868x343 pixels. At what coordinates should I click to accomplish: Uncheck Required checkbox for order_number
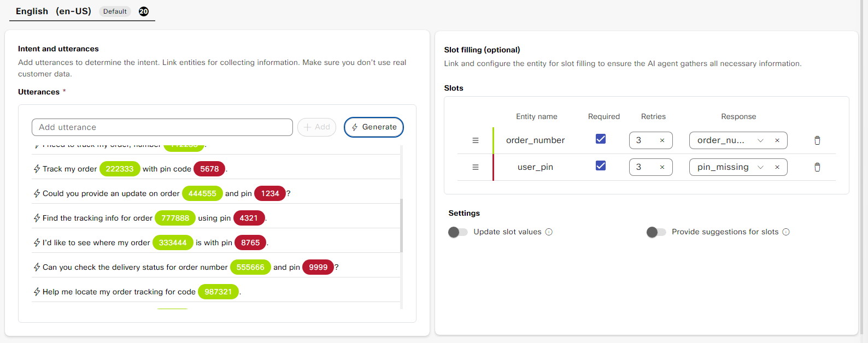pyautogui.click(x=601, y=139)
